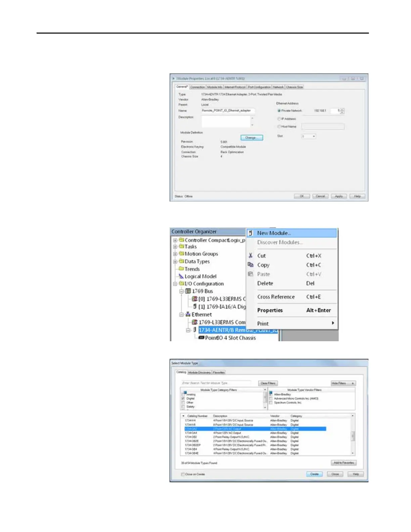411x532 pixels.
Task: Select the Private Network radio button
Action: (279, 110)
